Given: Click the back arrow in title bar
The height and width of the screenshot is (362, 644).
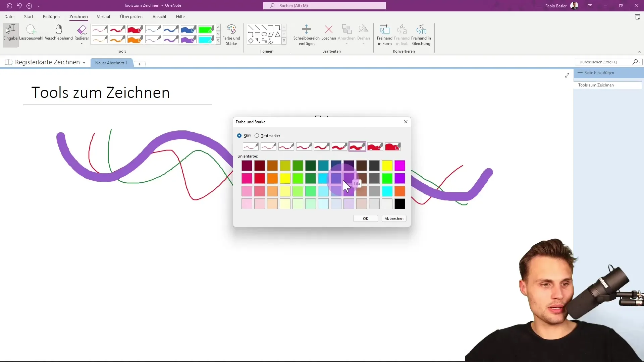Looking at the screenshot, I should [x=9, y=6].
